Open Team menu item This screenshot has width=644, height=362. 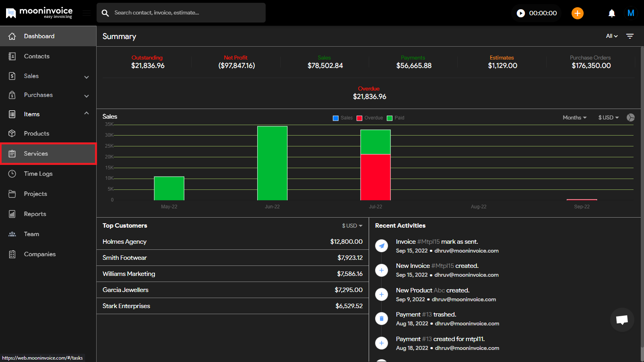pos(48,234)
